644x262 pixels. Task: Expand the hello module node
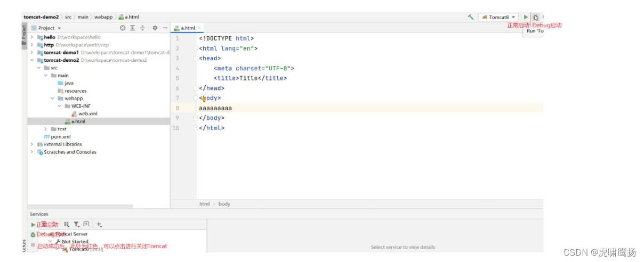[x=33, y=37]
